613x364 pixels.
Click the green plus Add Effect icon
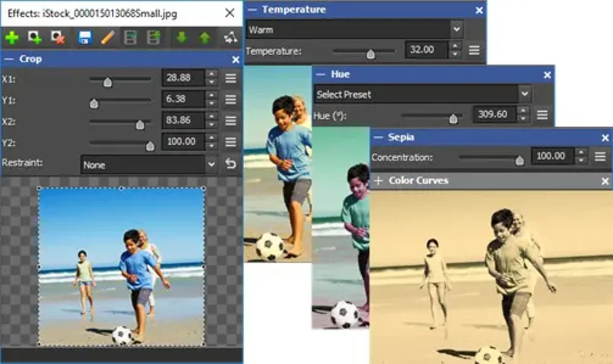point(12,37)
